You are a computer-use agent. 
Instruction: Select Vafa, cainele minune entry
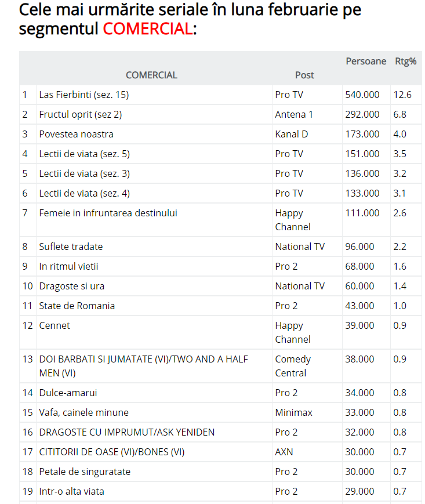[x=83, y=412]
